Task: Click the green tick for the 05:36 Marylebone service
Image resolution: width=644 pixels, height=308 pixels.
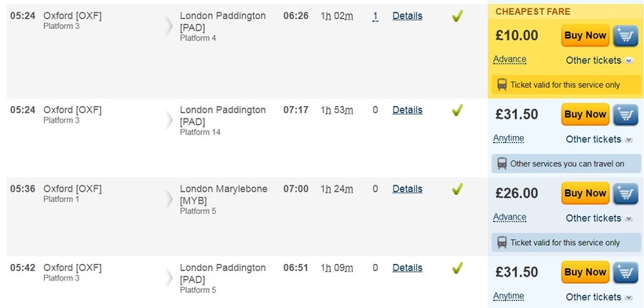Action: pyautogui.click(x=457, y=189)
